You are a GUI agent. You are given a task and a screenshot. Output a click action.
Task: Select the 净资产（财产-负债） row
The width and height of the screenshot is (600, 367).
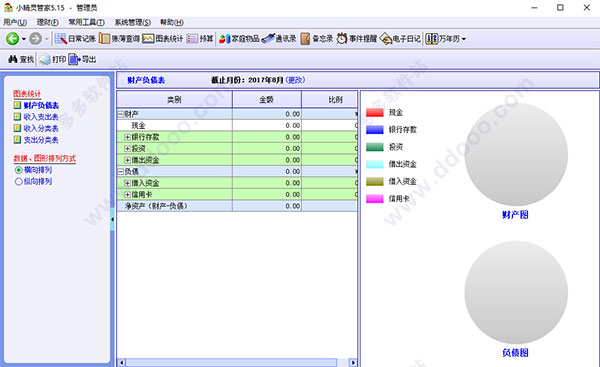237,206
